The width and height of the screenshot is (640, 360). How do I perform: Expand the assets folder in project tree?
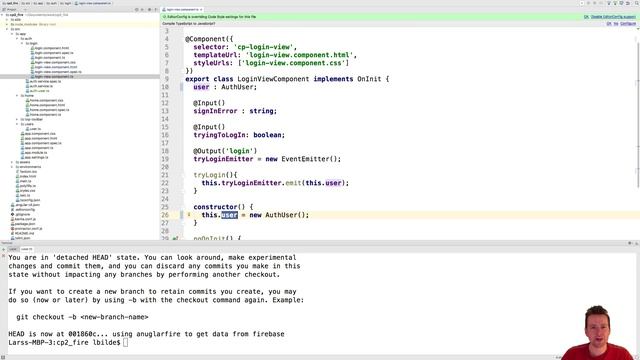(12, 162)
